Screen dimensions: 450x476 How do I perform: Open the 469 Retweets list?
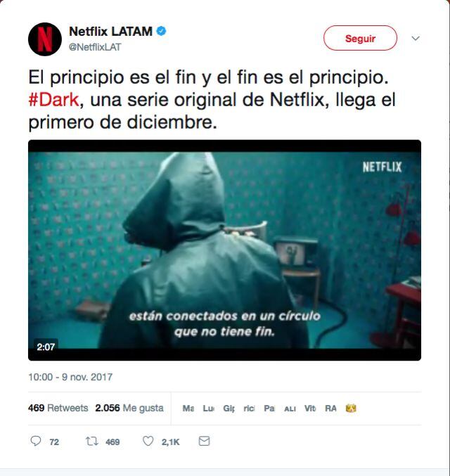58,408
